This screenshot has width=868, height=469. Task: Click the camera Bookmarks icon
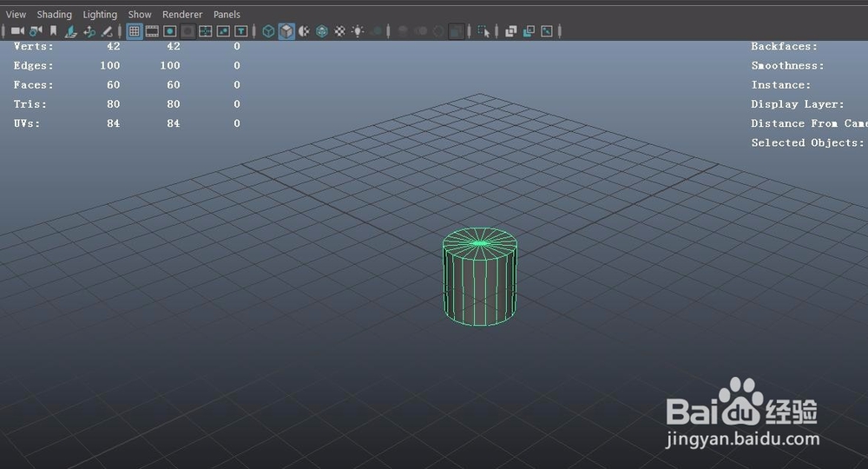(x=53, y=31)
